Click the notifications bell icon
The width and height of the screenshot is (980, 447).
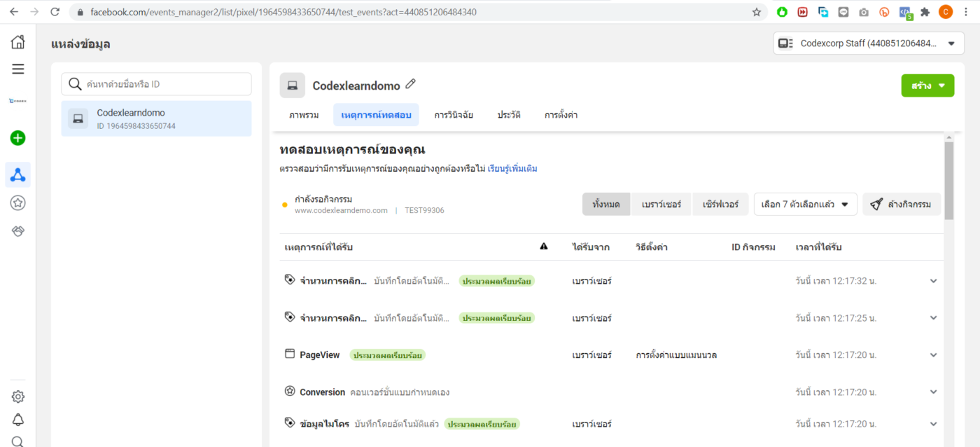(x=18, y=420)
